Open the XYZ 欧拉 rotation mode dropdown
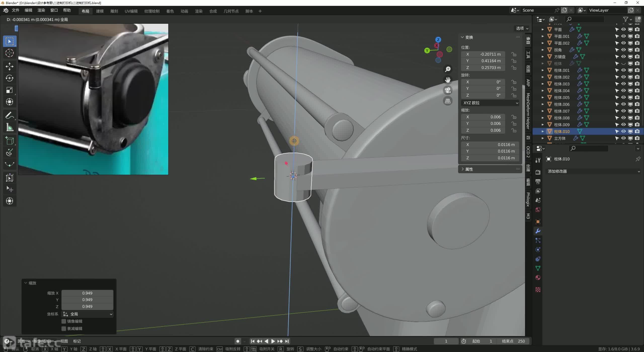The width and height of the screenshot is (644, 352). 490,103
